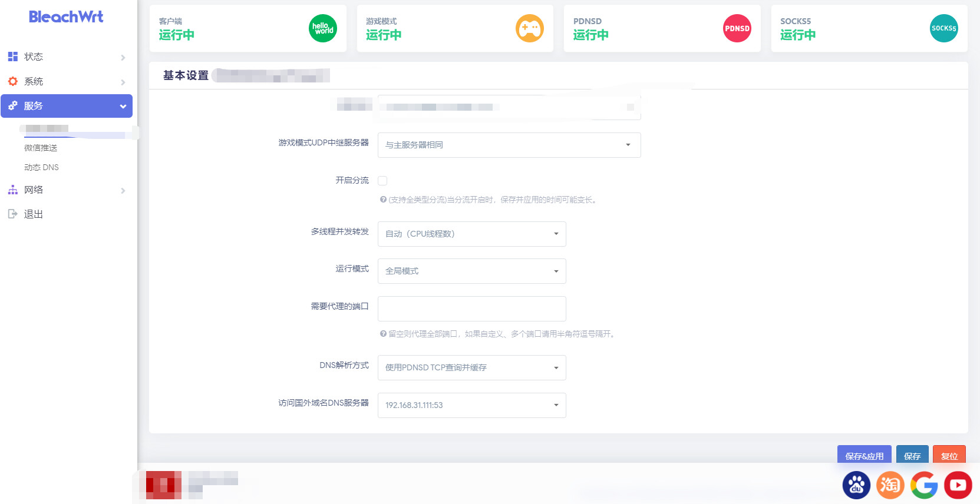Select the 服务 menu item
This screenshot has height=504, width=980.
click(67, 106)
